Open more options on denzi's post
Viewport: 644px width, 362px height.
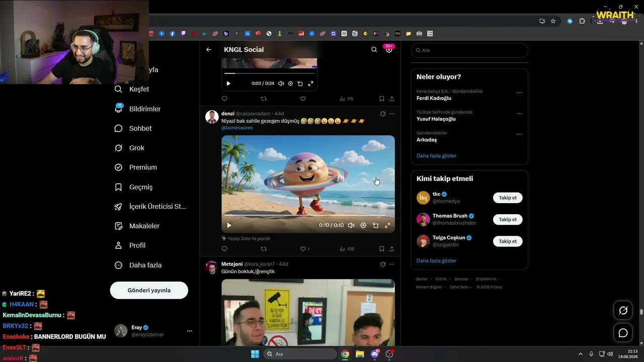[x=392, y=114]
